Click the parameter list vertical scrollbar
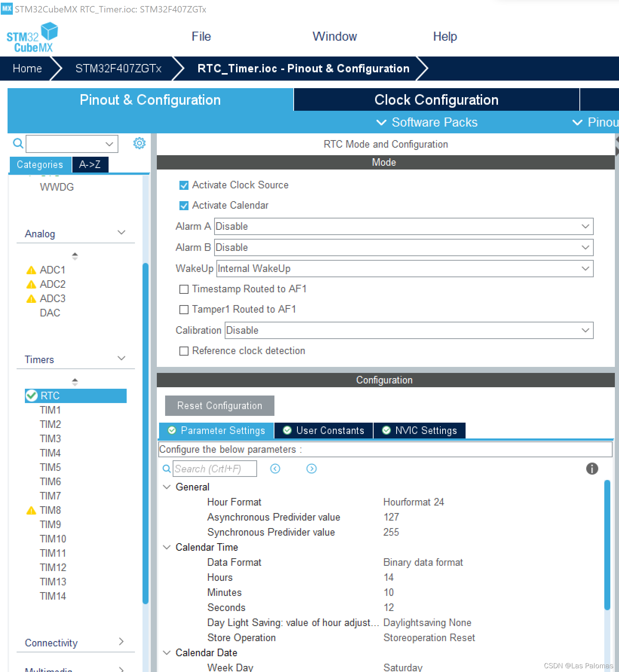619x672 pixels. 607,544
